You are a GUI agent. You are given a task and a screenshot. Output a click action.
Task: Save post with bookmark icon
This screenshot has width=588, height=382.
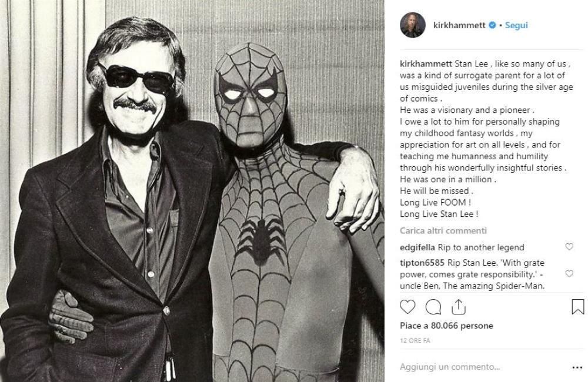pyautogui.click(x=577, y=307)
